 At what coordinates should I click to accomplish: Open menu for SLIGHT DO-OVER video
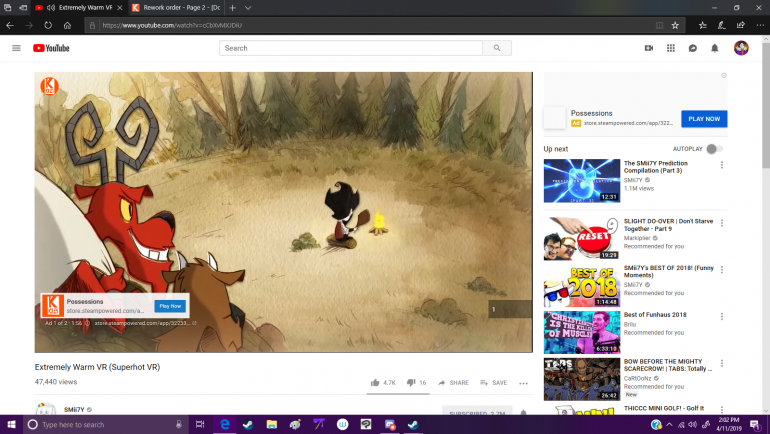pos(721,223)
